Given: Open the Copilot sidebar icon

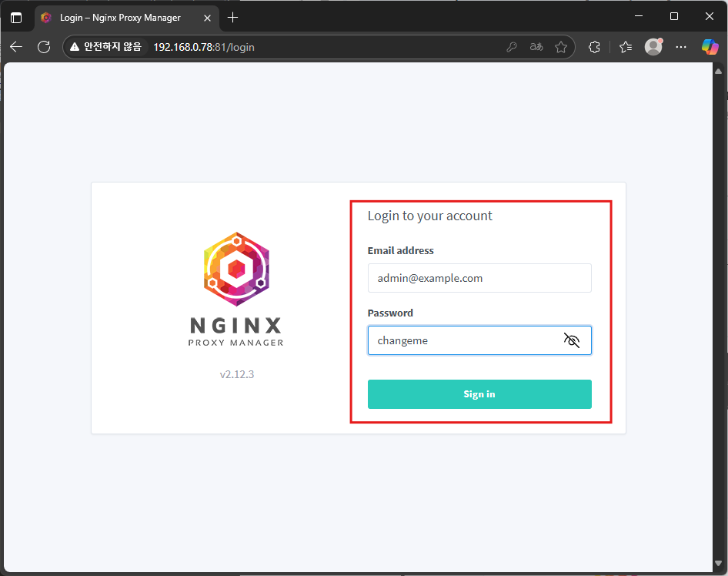Looking at the screenshot, I should pyautogui.click(x=710, y=47).
